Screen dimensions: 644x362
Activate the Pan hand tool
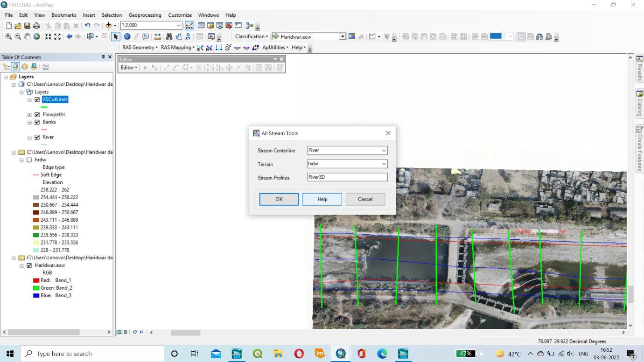click(x=27, y=36)
